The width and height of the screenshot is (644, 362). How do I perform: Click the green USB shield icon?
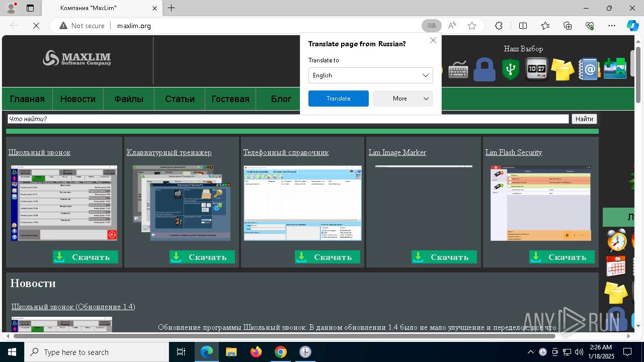511,69
